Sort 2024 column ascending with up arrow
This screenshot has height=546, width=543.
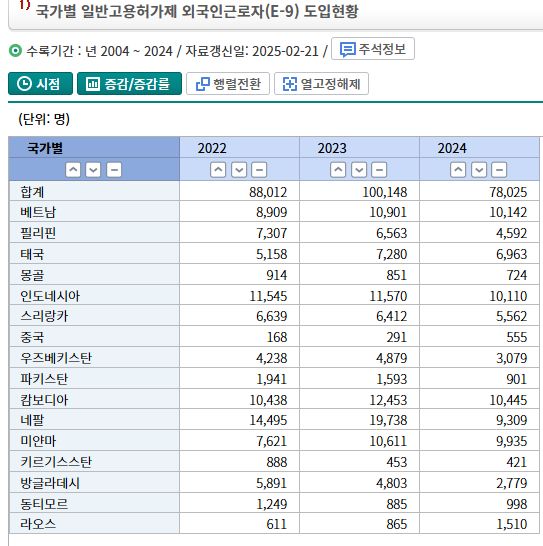click(x=458, y=170)
